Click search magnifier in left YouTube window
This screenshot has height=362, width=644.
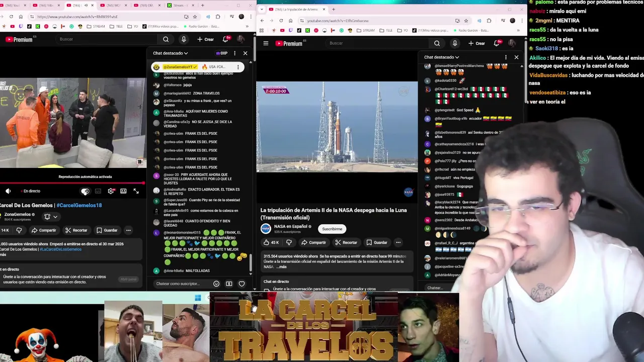tap(166, 39)
